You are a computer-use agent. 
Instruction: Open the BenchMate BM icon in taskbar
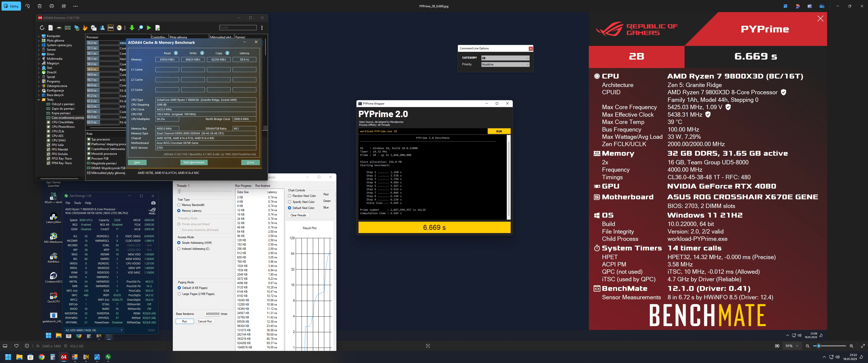[86, 357]
